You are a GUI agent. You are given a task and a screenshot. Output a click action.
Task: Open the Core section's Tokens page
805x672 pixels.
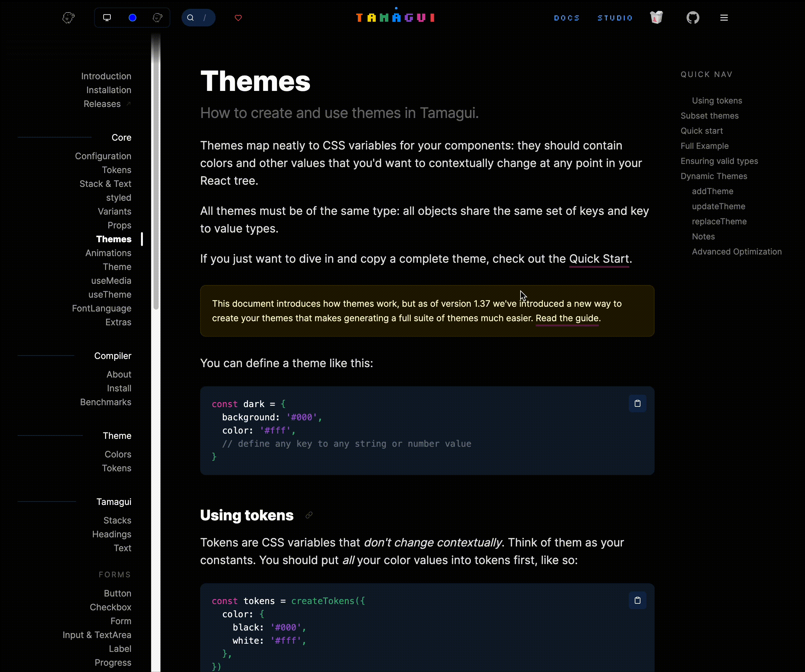click(x=116, y=170)
